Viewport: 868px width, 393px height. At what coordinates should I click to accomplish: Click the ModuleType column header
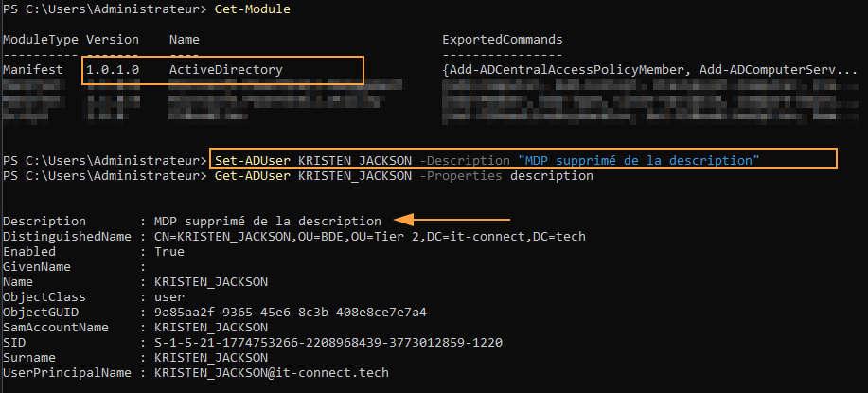pyautogui.click(x=40, y=40)
